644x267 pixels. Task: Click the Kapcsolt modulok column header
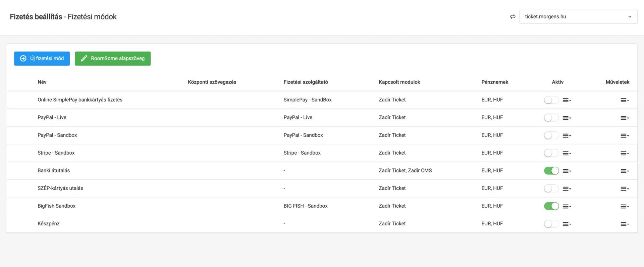coord(399,82)
